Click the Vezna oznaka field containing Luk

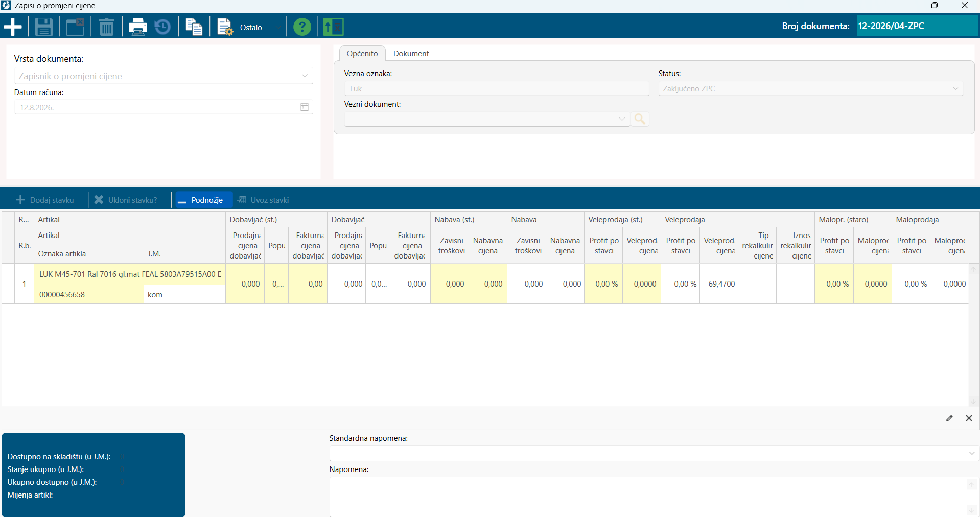pyautogui.click(x=497, y=89)
